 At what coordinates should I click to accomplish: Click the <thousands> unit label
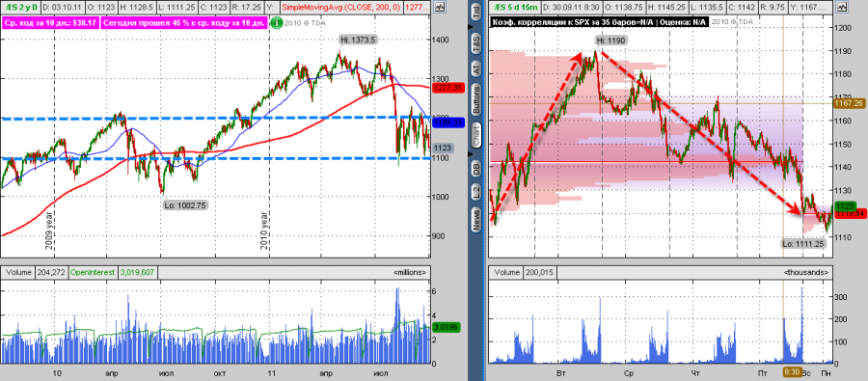click(806, 273)
